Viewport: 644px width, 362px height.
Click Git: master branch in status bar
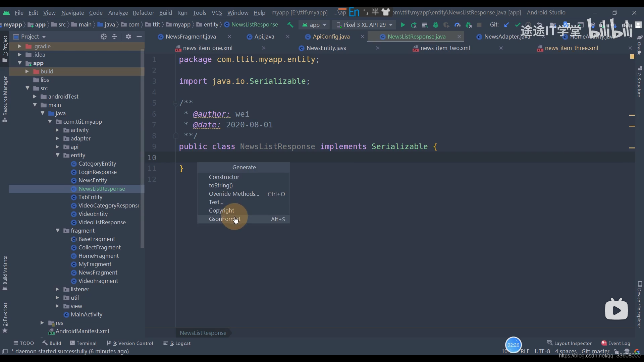click(595, 351)
